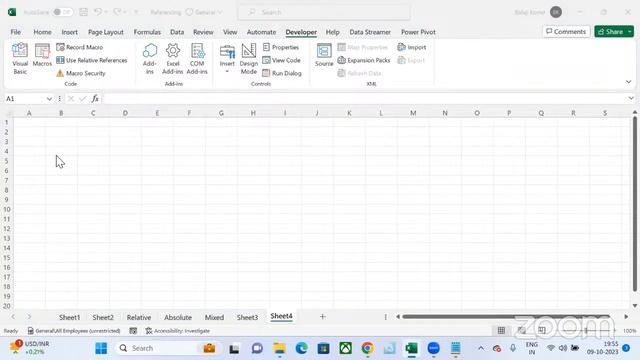Switch to the Data Streamer tab
This screenshot has height=360, width=640.
pyautogui.click(x=370, y=32)
